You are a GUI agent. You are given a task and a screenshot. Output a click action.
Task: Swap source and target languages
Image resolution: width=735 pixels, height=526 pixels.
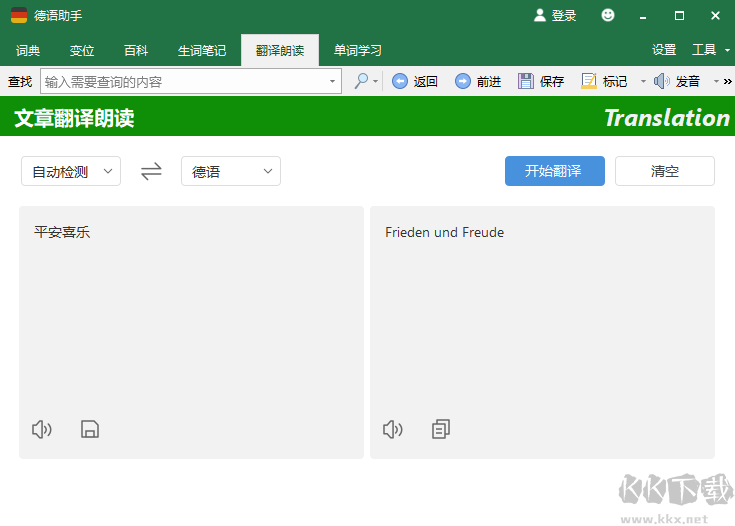coord(151,172)
